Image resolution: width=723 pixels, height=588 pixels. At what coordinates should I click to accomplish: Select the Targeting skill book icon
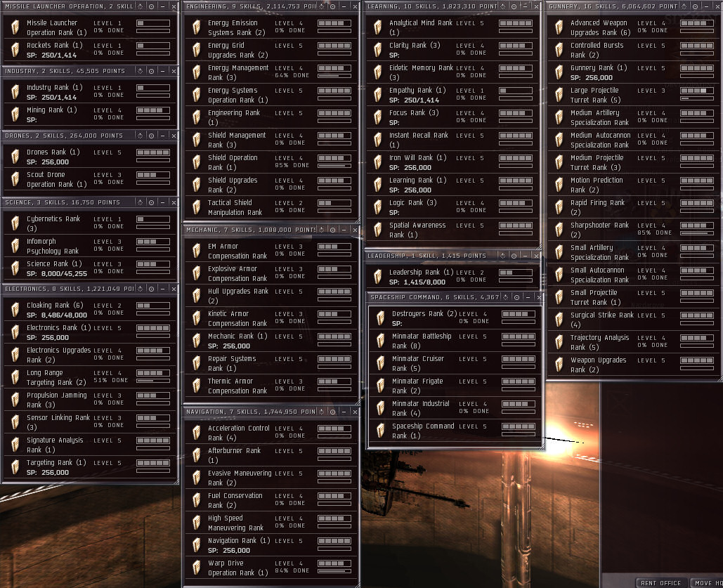pos(15,466)
